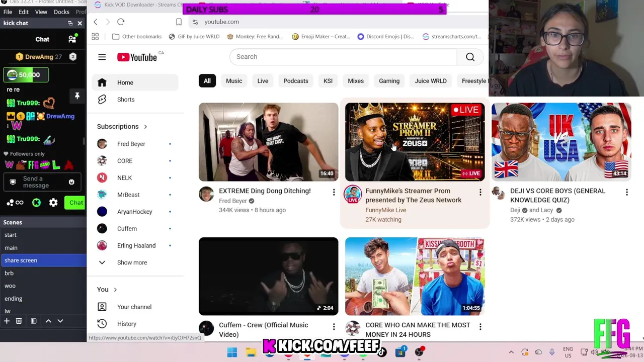Open Kick chat settings gear
Screen dimensions: 644x362
(53, 203)
